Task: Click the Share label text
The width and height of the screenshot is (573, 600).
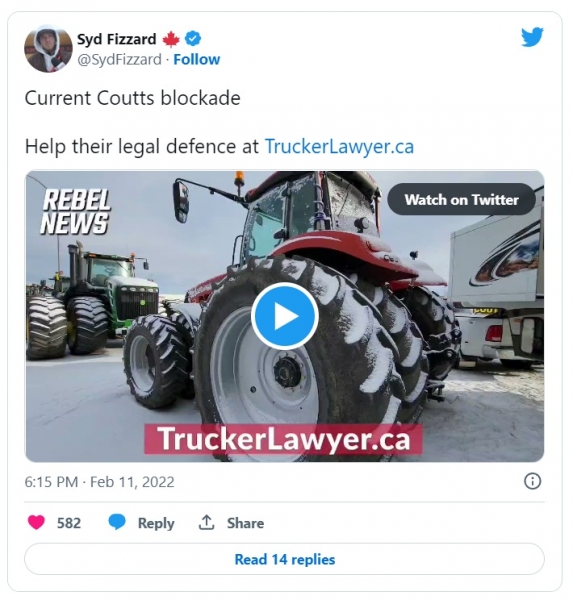Action: [245, 523]
